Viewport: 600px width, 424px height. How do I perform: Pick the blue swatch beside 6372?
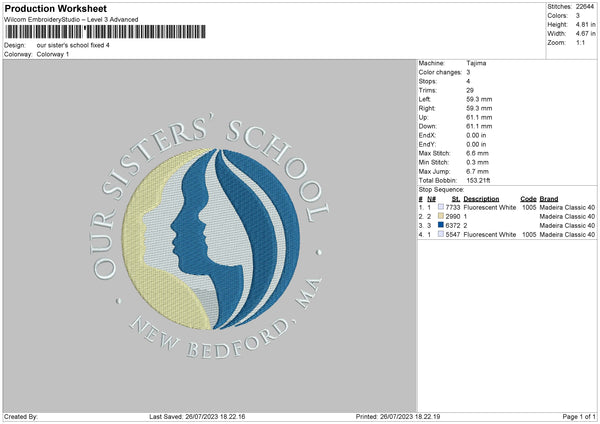click(441, 225)
